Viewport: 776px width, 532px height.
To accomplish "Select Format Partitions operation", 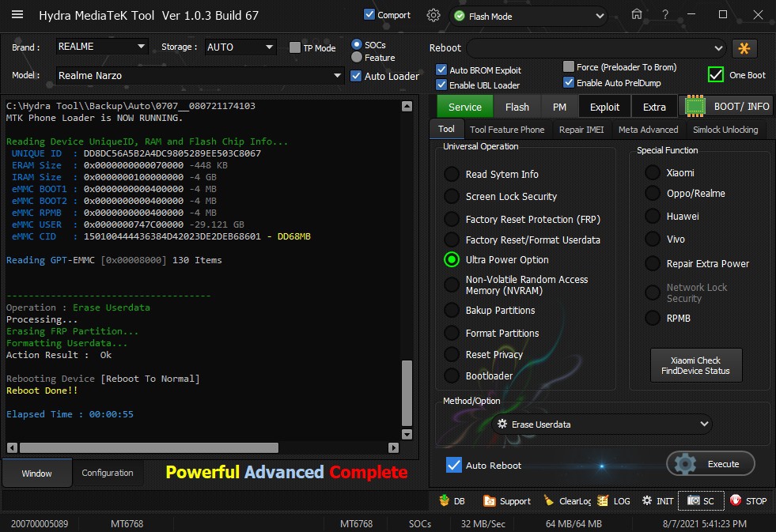I will 452,333.
